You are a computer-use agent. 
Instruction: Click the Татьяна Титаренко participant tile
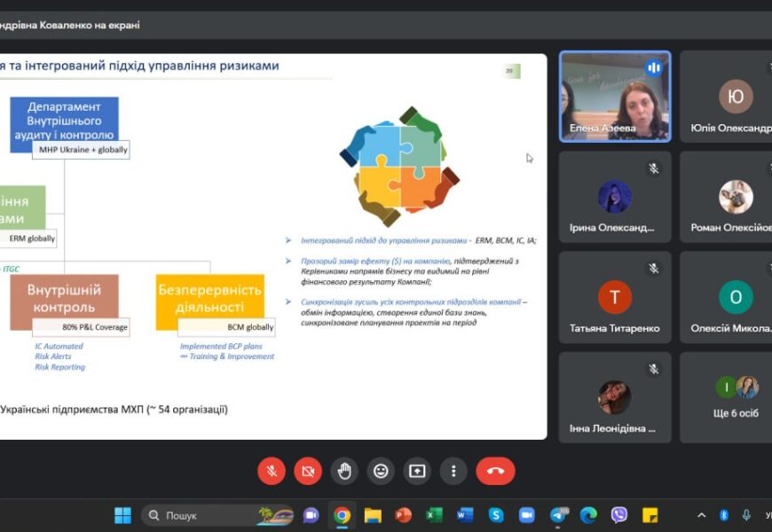pos(615,298)
